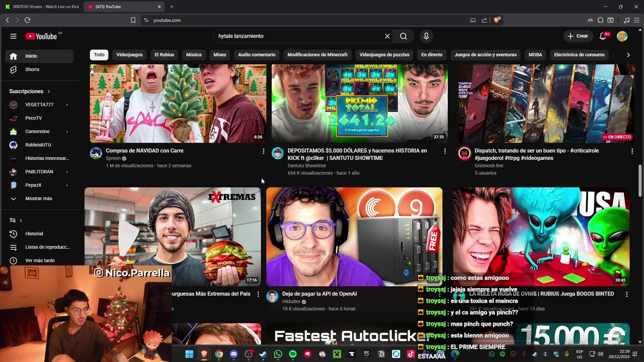Open Ver más tarde in sidebar
The image size is (644, 362).
click(39, 260)
